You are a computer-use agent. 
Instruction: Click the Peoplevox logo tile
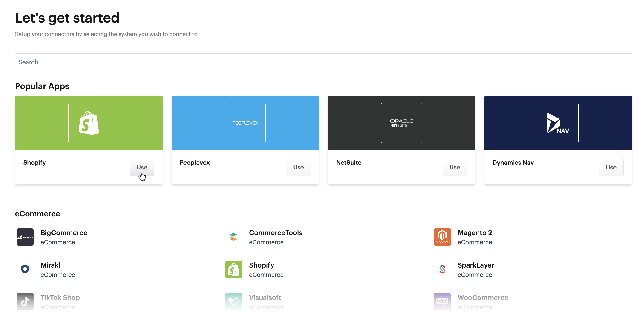[x=245, y=123]
